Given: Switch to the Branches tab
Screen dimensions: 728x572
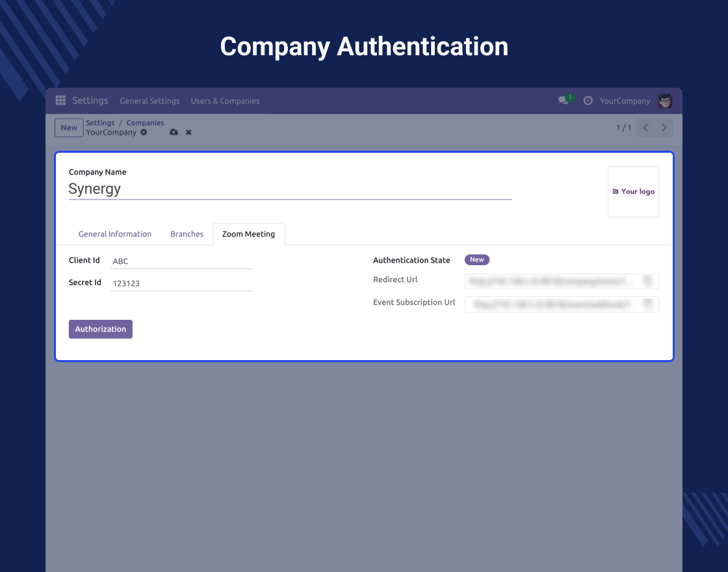Looking at the screenshot, I should click(187, 234).
